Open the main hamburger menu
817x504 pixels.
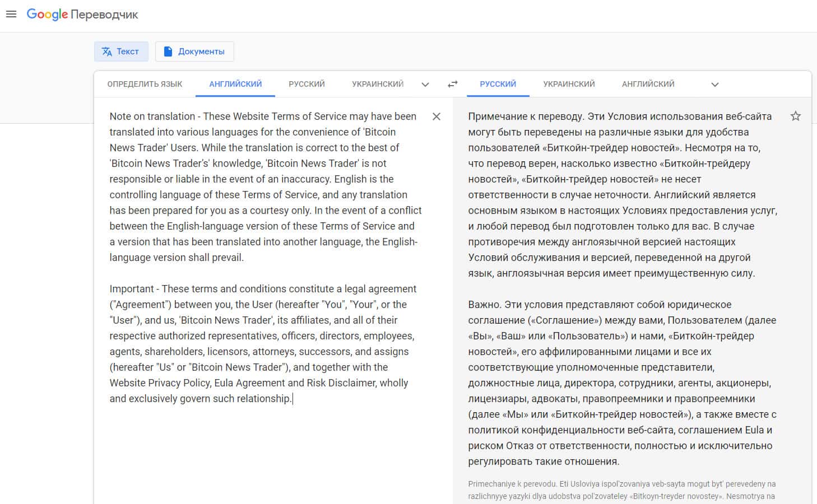pyautogui.click(x=11, y=14)
